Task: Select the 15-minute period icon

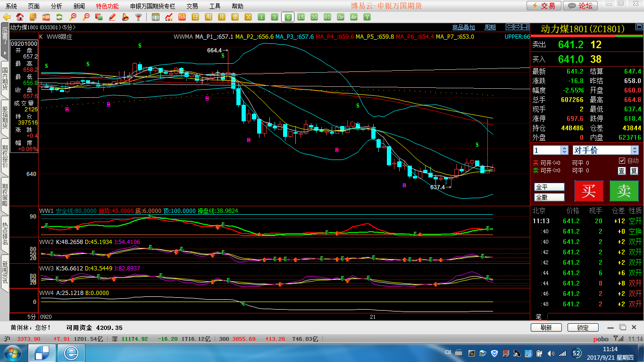Action: point(301,17)
